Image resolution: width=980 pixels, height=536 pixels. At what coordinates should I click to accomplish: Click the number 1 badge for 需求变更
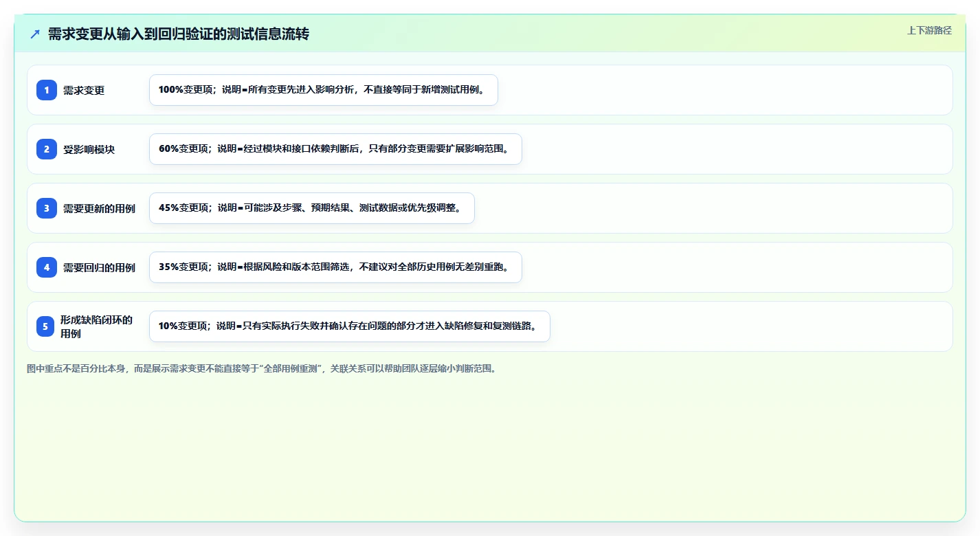click(47, 90)
